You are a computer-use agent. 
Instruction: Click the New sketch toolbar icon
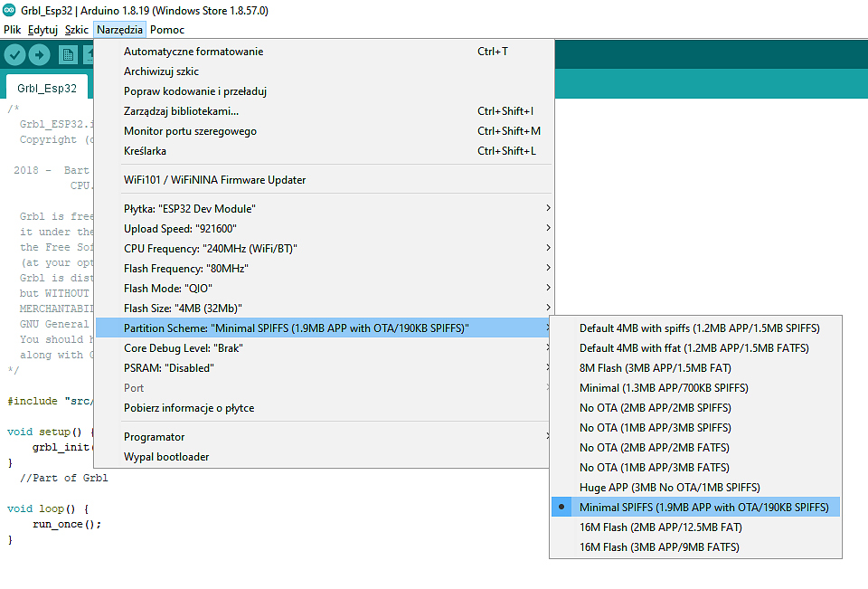pos(68,55)
